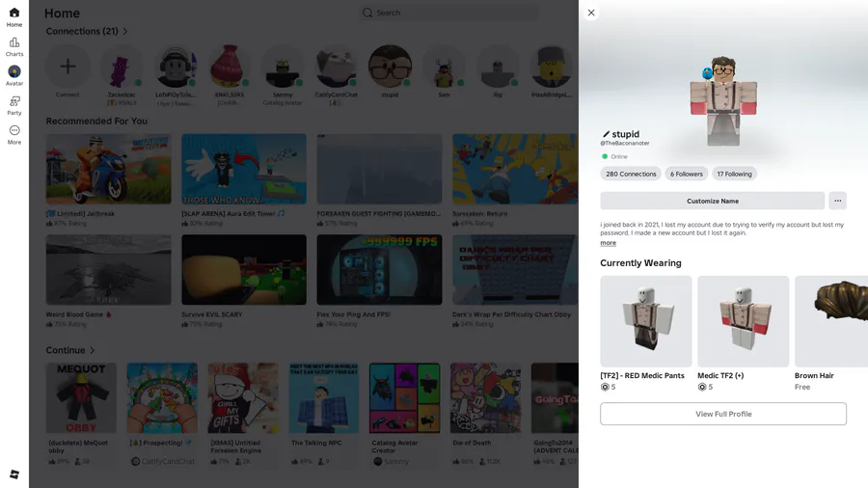Screen dimensions: 868x488
Task: Click View Full Profile button
Action: [x=723, y=414]
